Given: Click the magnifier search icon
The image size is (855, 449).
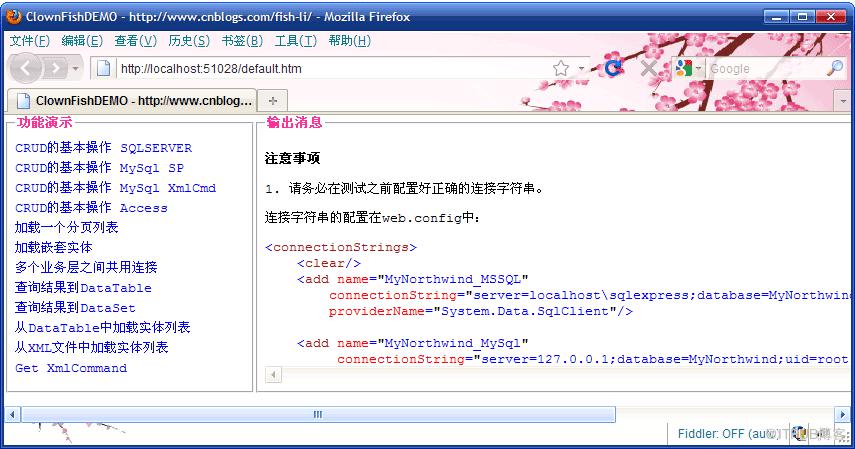Looking at the screenshot, I should tap(835, 68).
